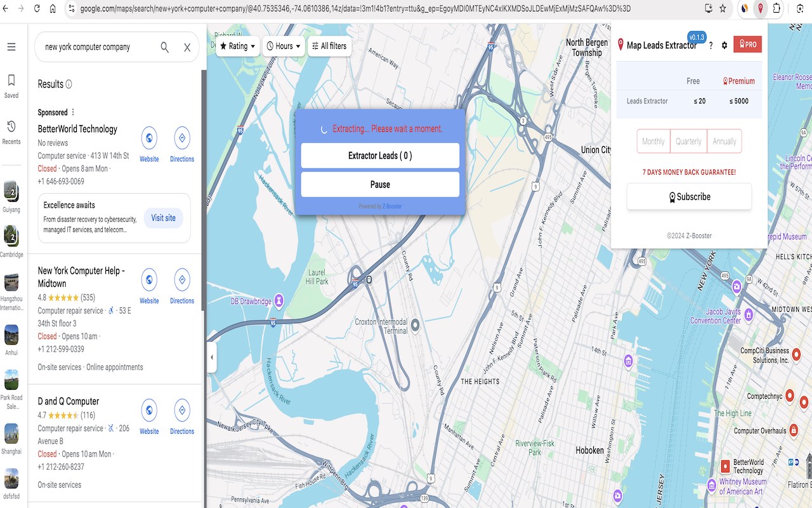Image resolution: width=812 pixels, height=508 pixels.
Task: Select Quarterly billing option
Action: click(688, 142)
